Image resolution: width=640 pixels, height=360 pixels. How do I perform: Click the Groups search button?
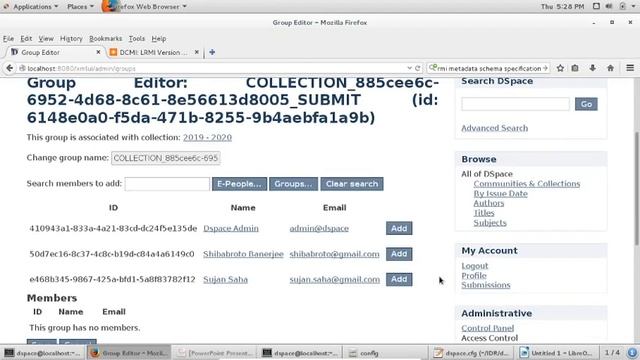pos(293,184)
